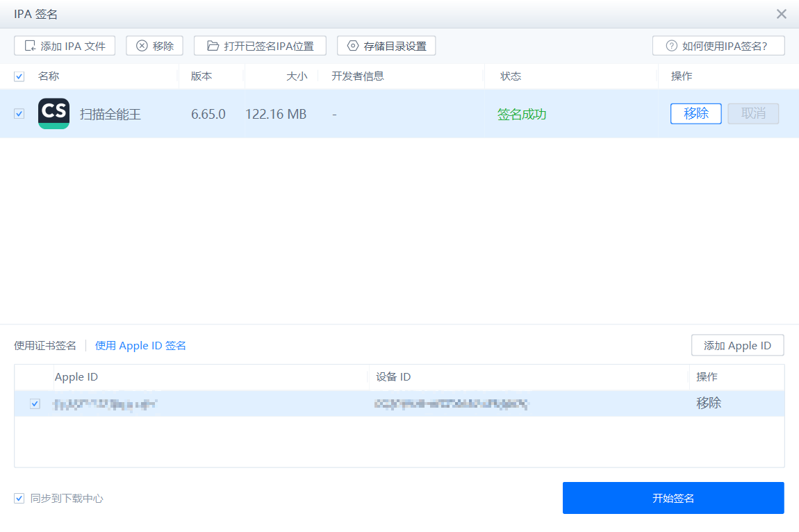Screen dimensions: 799x532
Task: Click the 名称 column header
Action: point(49,76)
